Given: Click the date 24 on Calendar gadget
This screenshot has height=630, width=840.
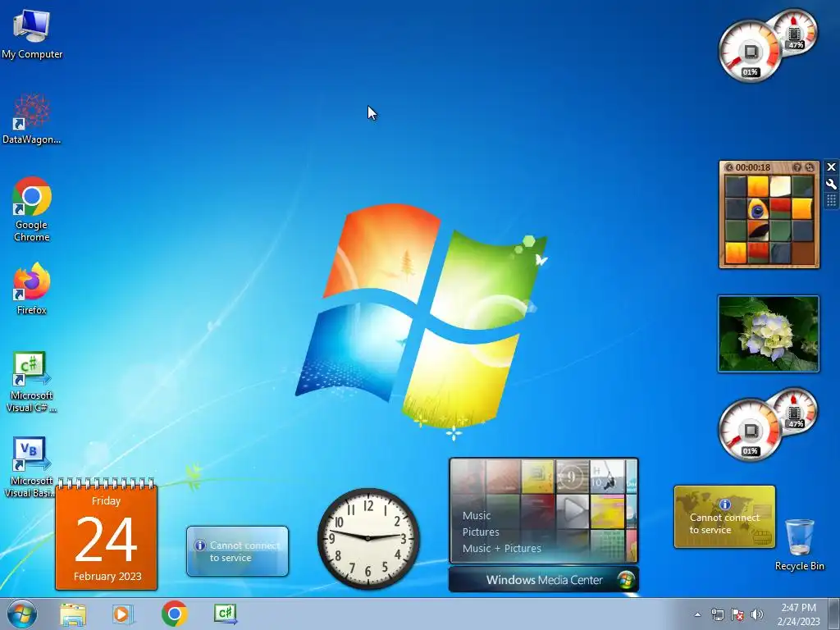Looking at the screenshot, I should (x=106, y=540).
